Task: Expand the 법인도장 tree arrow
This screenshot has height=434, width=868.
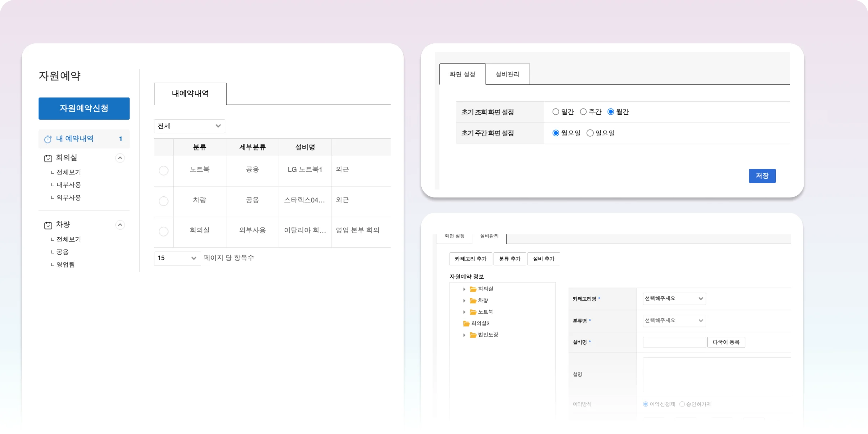Action: [x=464, y=335]
